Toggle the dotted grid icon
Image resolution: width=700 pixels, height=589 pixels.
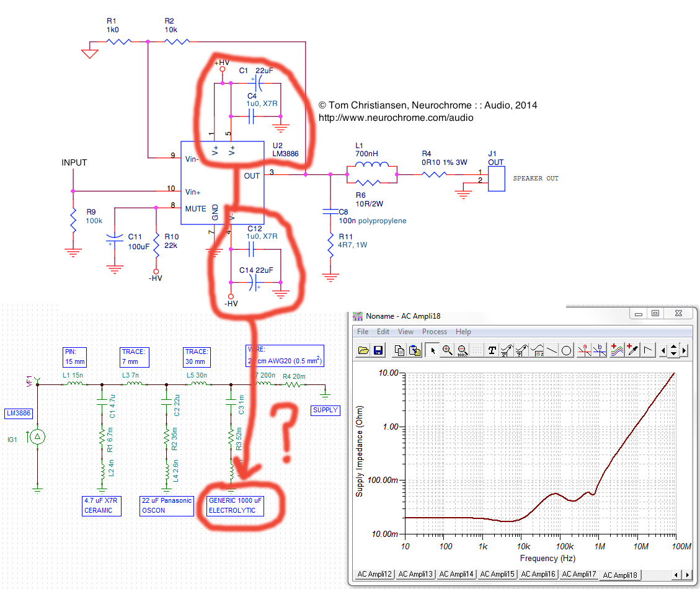[x=477, y=350]
